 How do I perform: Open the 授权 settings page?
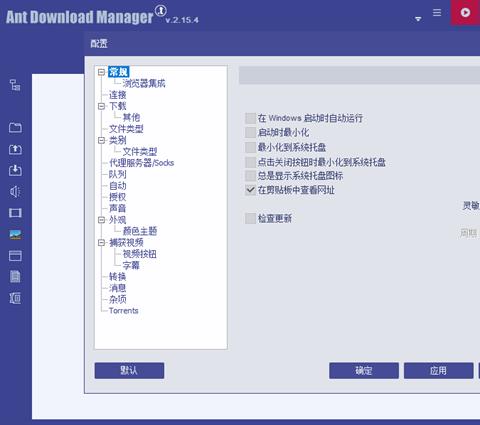pos(118,197)
